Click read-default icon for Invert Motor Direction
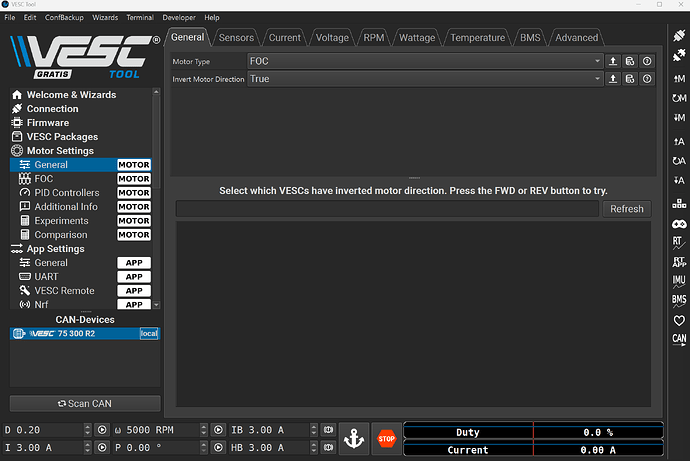This screenshot has height=461, width=690. click(x=630, y=79)
